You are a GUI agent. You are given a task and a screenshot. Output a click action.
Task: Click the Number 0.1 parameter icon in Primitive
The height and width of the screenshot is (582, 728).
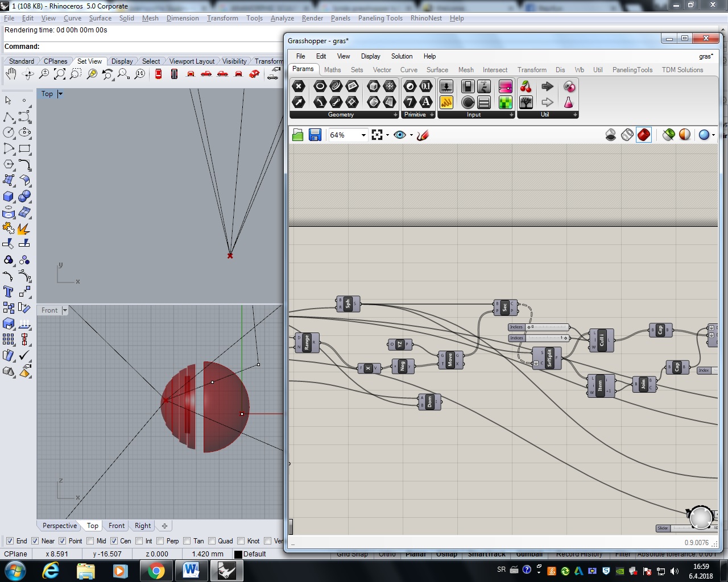426,86
